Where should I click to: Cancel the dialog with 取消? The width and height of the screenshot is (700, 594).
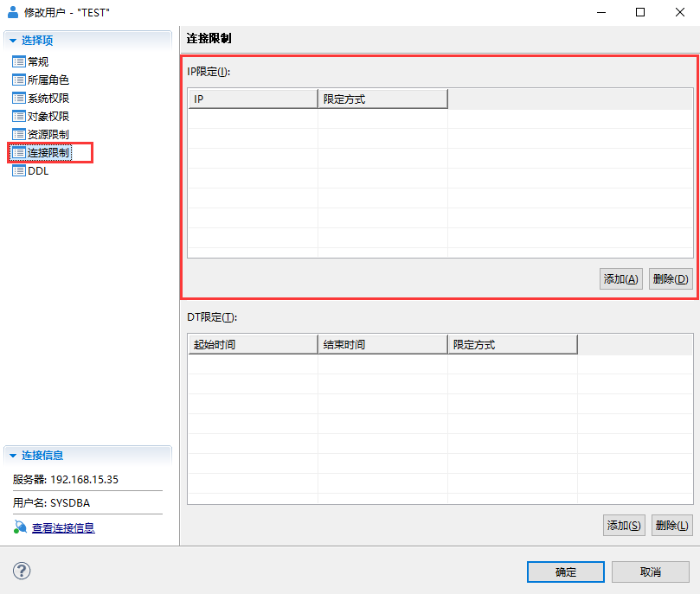point(651,572)
